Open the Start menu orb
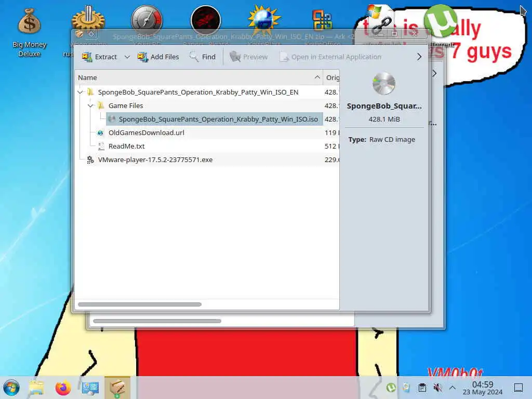 coord(11,388)
